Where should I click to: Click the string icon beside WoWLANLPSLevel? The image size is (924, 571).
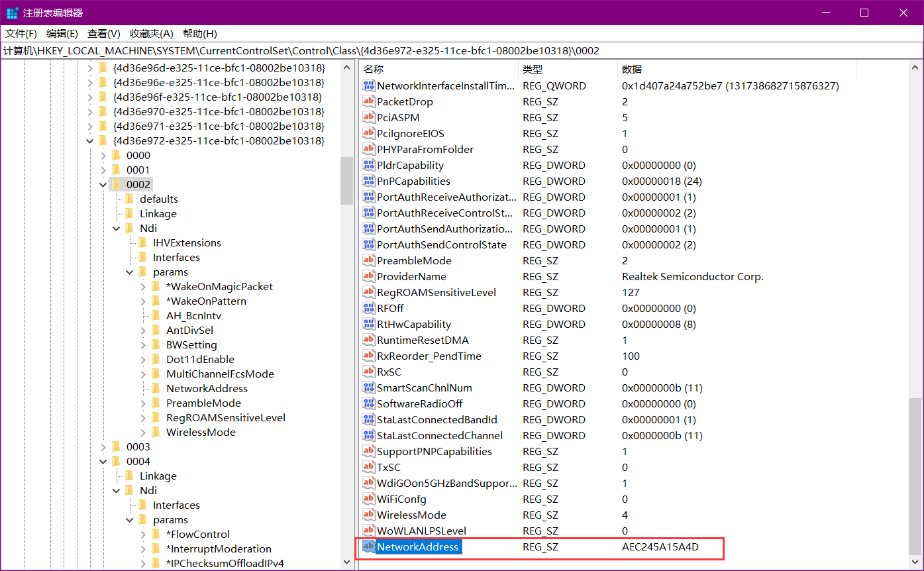tap(369, 531)
